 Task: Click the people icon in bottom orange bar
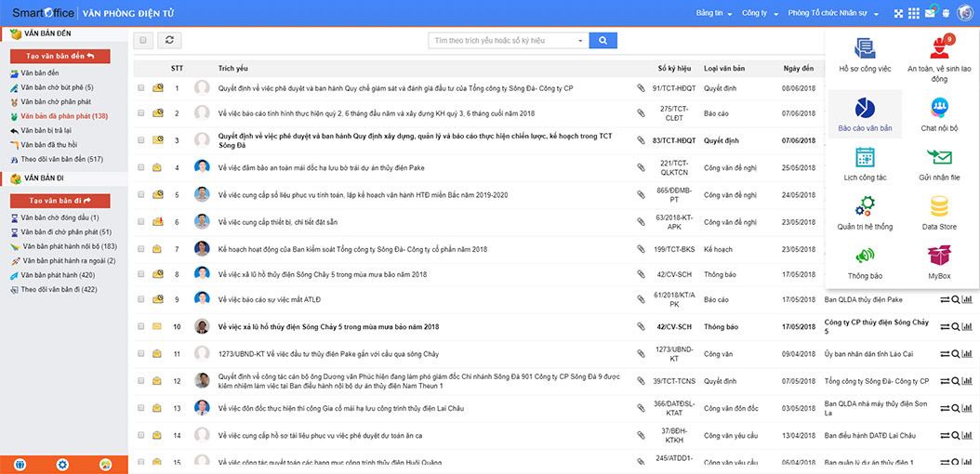tap(20, 465)
